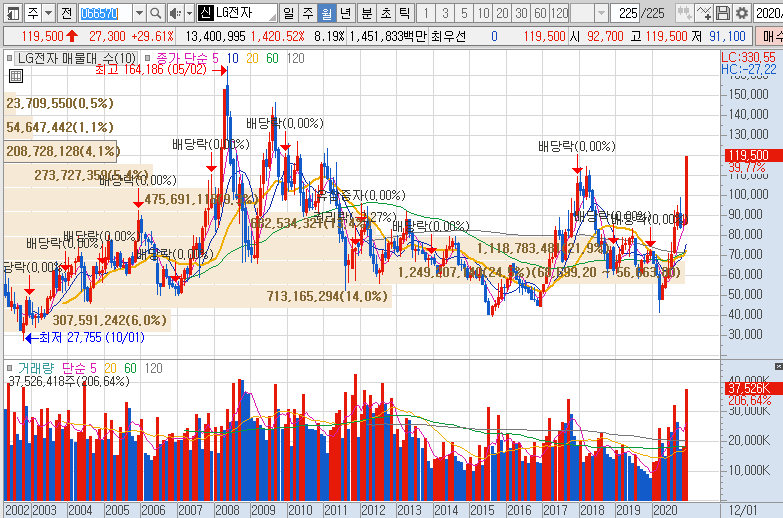Click the magenta 5 moving average label
This screenshot has width=783, height=518.
(215, 58)
